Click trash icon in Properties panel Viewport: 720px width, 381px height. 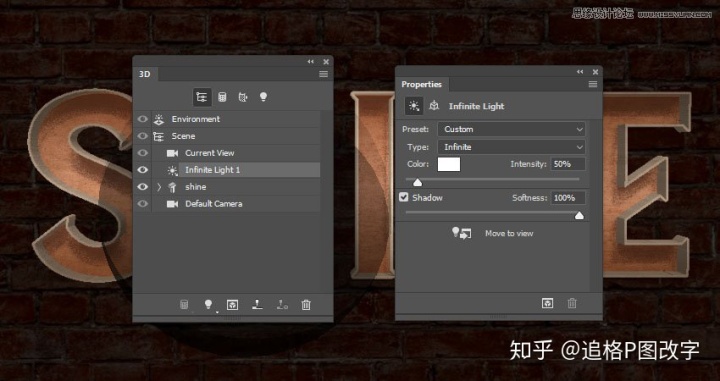572,303
